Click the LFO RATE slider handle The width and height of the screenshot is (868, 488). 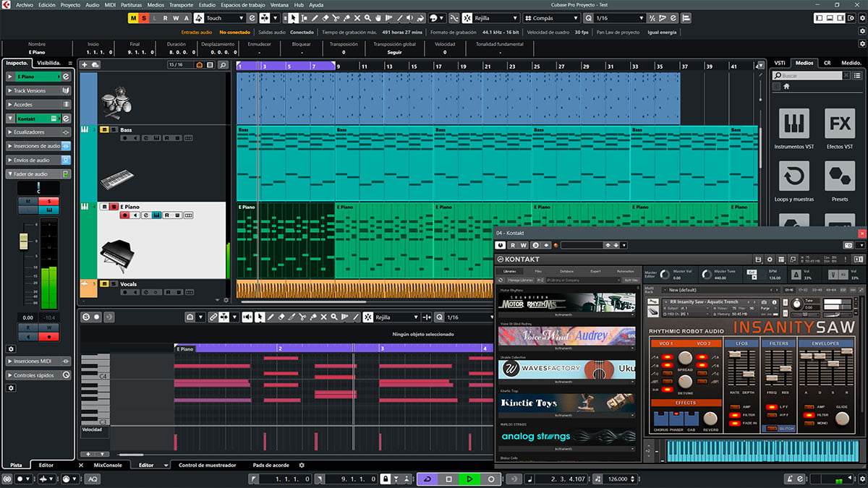pos(733,354)
